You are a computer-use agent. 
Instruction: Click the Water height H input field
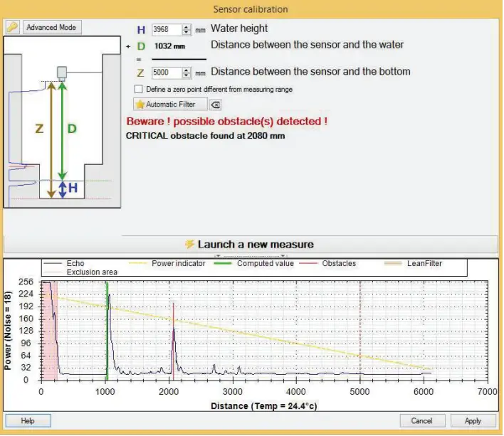click(167, 29)
